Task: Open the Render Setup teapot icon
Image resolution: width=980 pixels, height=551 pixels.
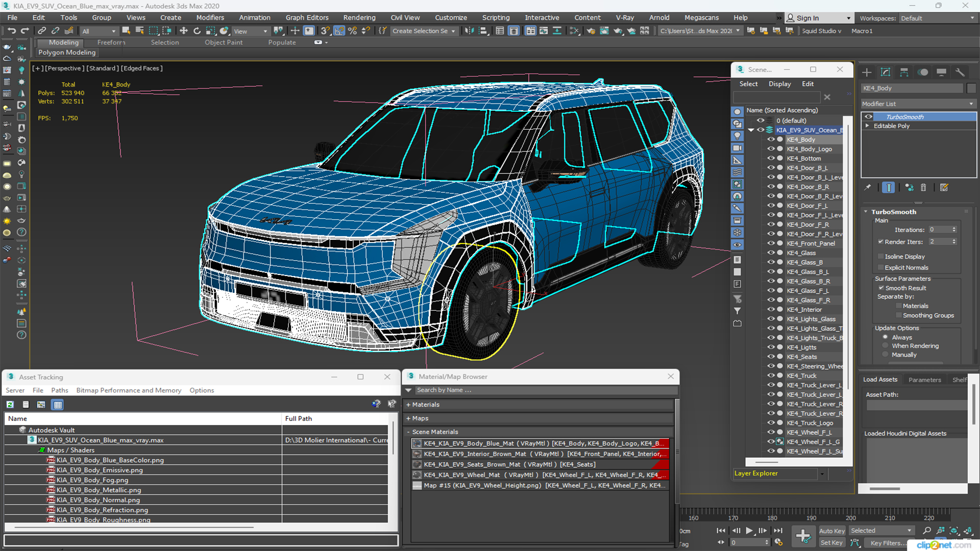Action: tap(591, 31)
